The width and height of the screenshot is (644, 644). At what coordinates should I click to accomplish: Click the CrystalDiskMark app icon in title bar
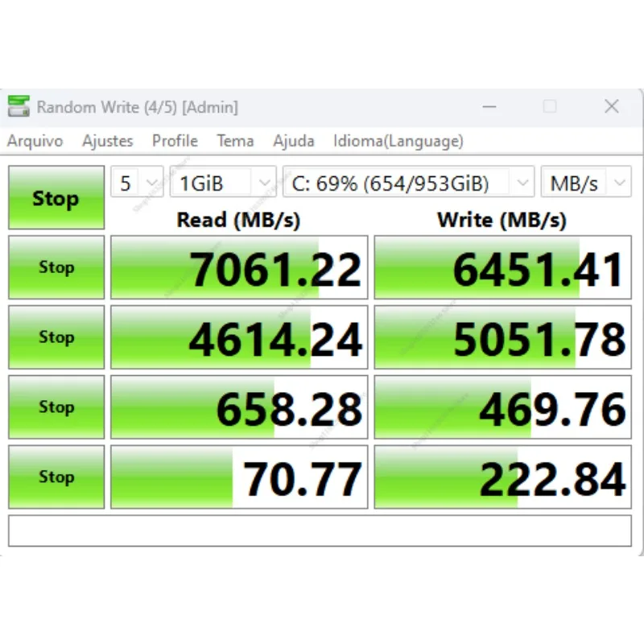[x=19, y=106]
